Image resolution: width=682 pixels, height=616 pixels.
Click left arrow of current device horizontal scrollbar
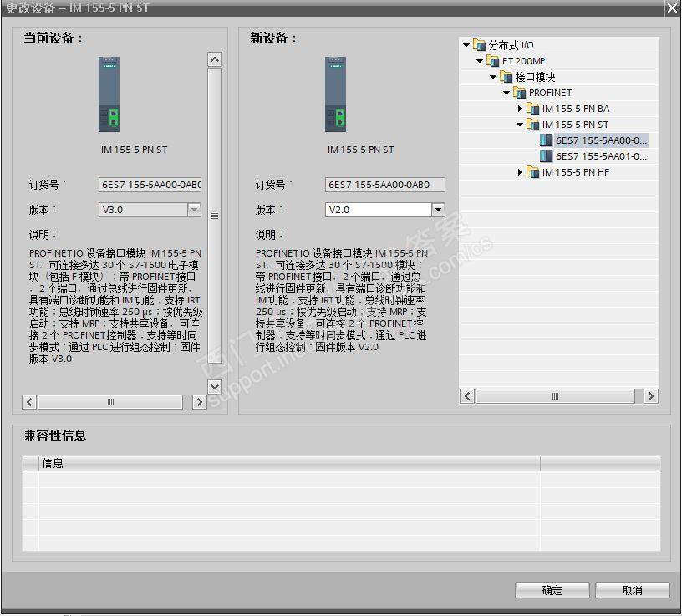[29, 401]
